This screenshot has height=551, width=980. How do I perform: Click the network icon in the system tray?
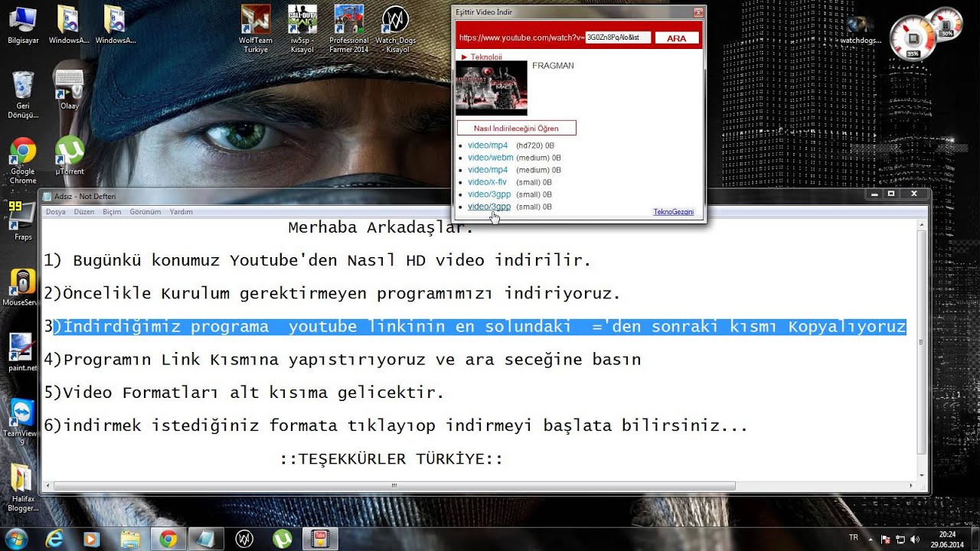coord(900,539)
